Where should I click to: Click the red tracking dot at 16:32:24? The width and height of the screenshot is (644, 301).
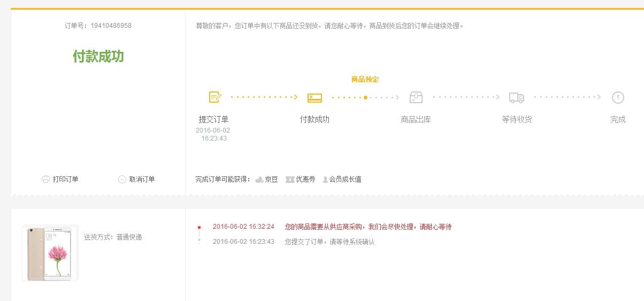[199, 227]
